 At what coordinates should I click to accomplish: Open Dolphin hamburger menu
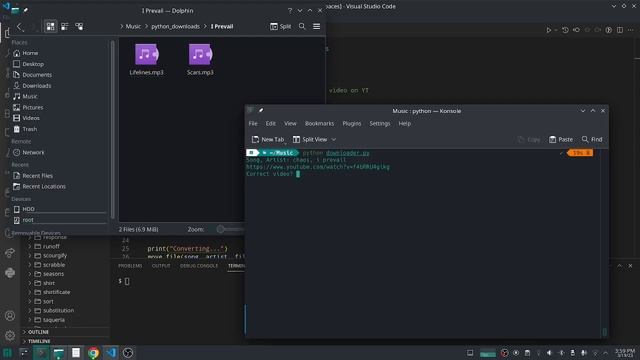tap(316, 27)
